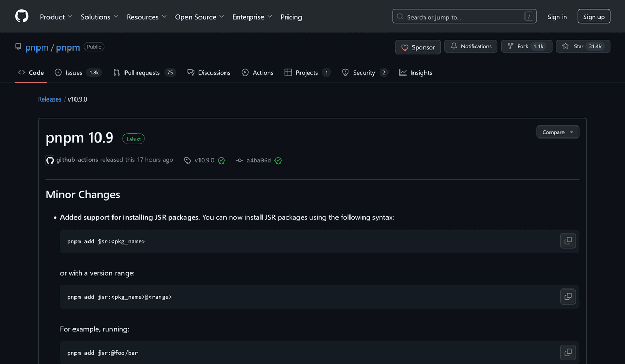625x364 pixels.
Task: Open the Compare dropdown
Action: point(558,132)
